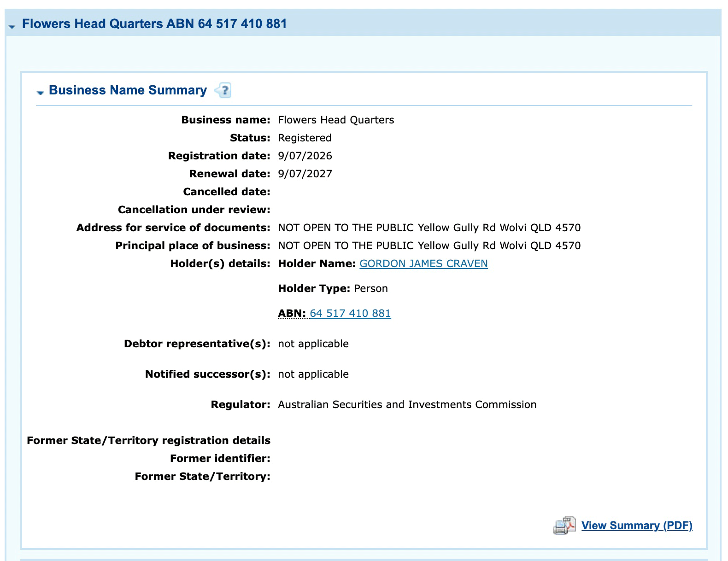The image size is (728, 561).
Task: Collapse the Business Name Summary arrow
Action: coord(40,92)
